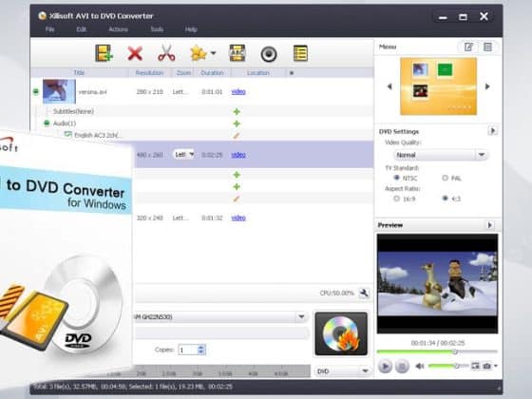Screen dimensions: 532x399
Task: Open the DVD disc type dropdown
Action: pos(342,370)
